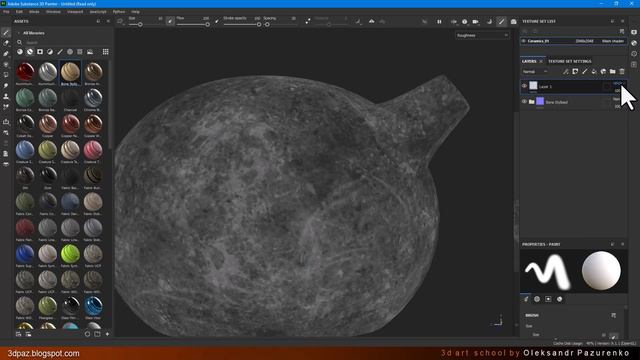Filter assets by smart materials icon

click(30, 52)
